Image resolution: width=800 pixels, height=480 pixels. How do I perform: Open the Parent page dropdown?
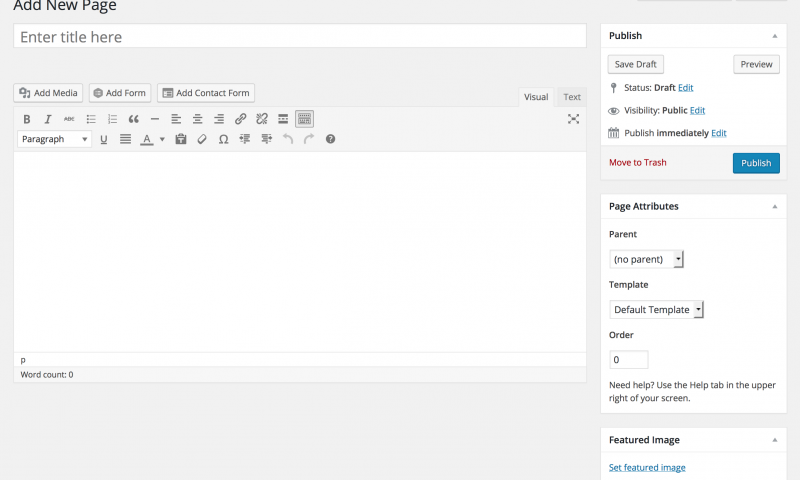[646, 259]
